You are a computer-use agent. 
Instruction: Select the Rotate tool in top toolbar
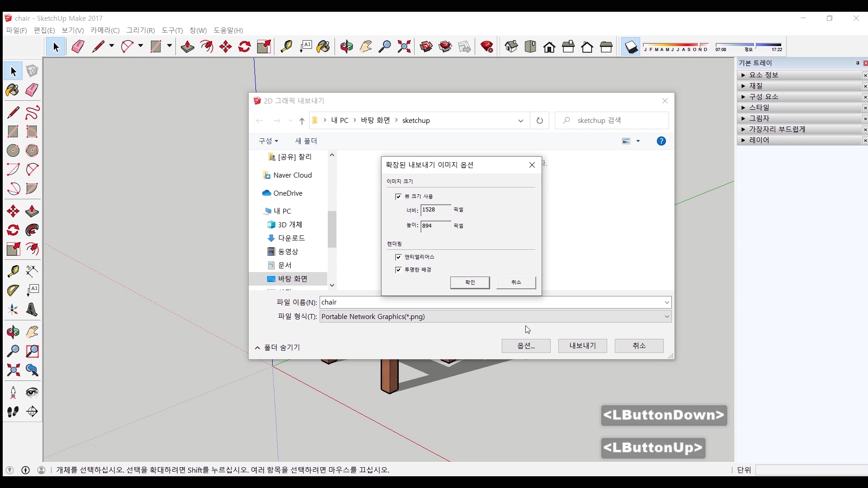point(245,47)
